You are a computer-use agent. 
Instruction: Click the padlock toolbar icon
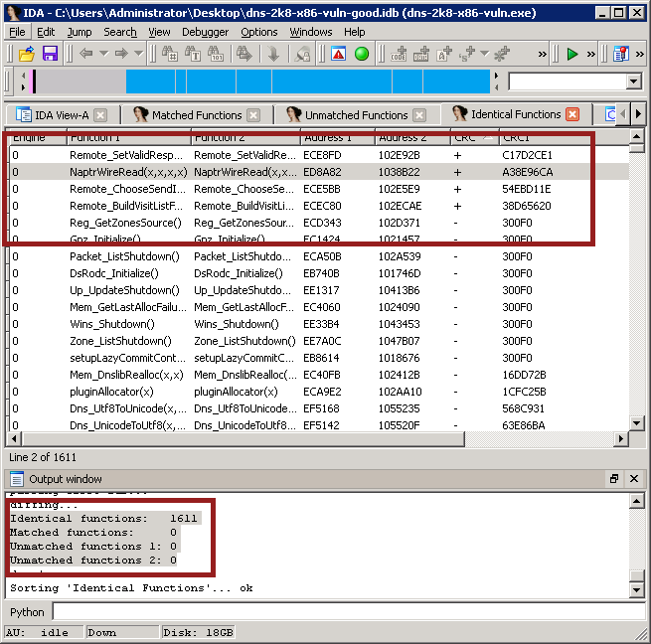point(303,54)
